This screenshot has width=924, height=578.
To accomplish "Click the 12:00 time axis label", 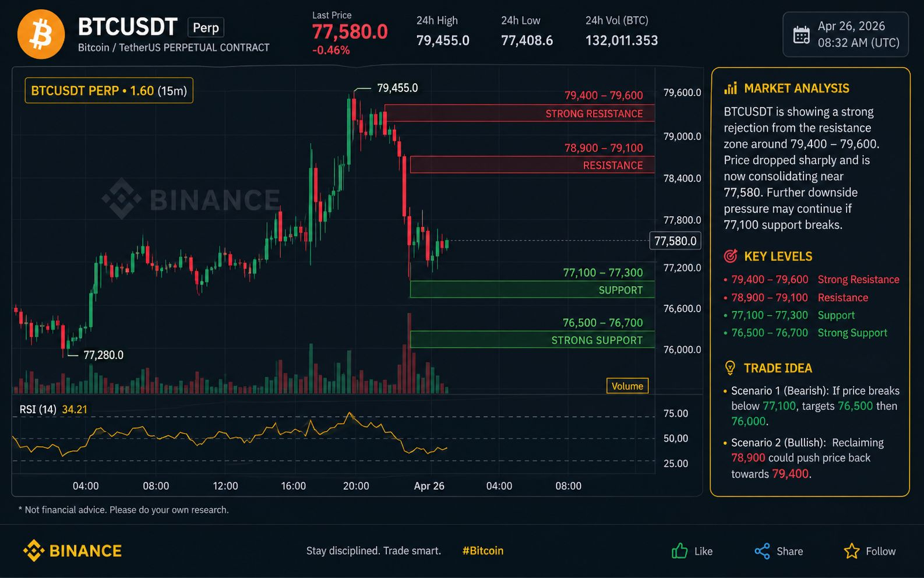I will (225, 486).
